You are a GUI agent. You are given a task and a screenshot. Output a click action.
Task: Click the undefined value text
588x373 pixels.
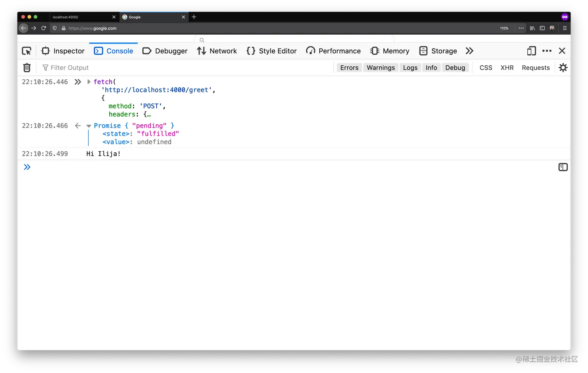click(x=154, y=142)
